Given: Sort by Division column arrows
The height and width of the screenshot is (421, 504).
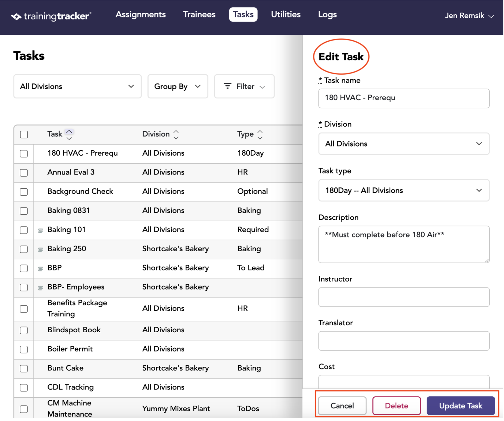Looking at the screenshot, I should (x=176, y=135).
